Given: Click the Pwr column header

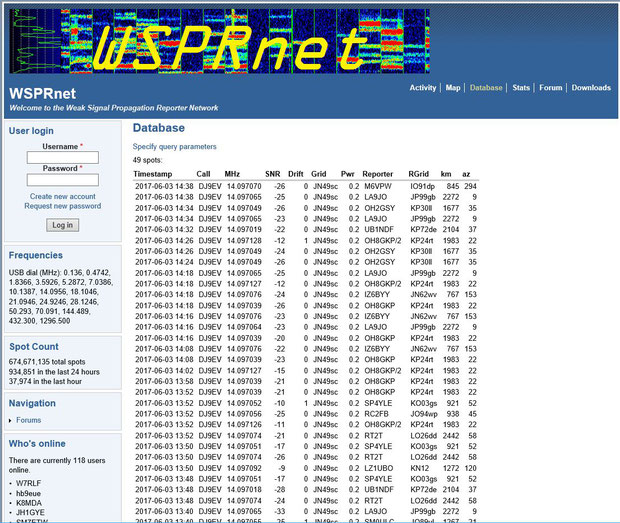Looking at the screenshot, I should pos(348,174).
